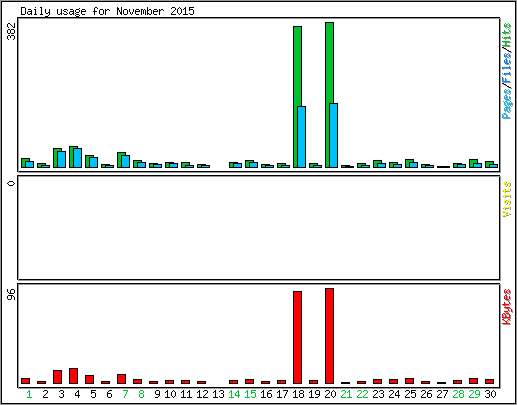
Task: Click the day label '26' on the x-axis
Action: [x=426, y=394]
